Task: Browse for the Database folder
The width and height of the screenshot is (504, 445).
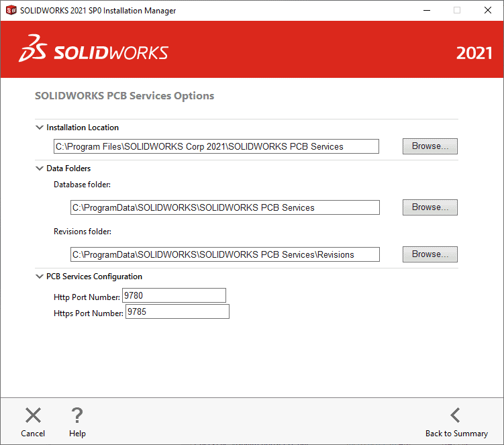Action: (430, 207)
